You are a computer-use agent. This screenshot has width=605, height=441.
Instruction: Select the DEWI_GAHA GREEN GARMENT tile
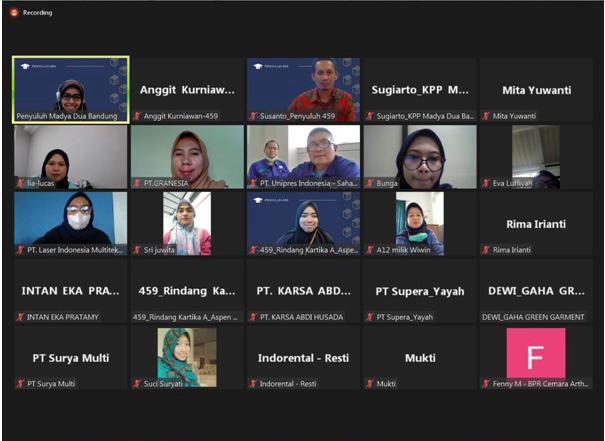(x=536, y=291)
